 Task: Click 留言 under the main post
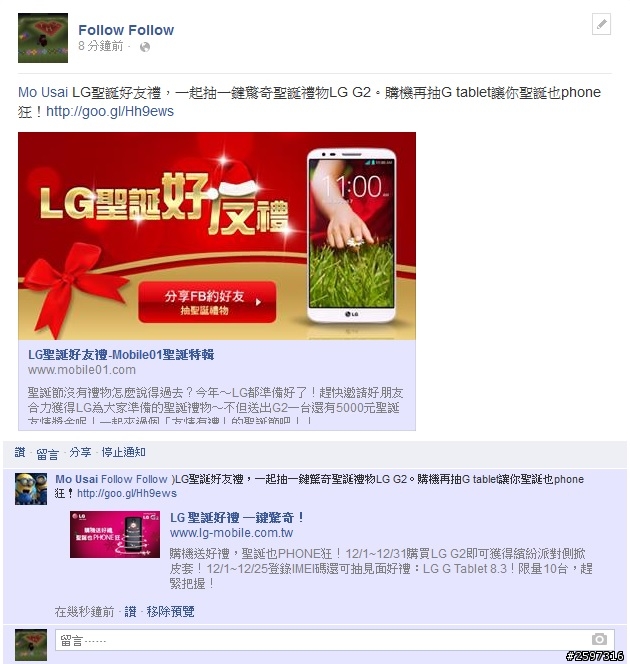[47, 454]
